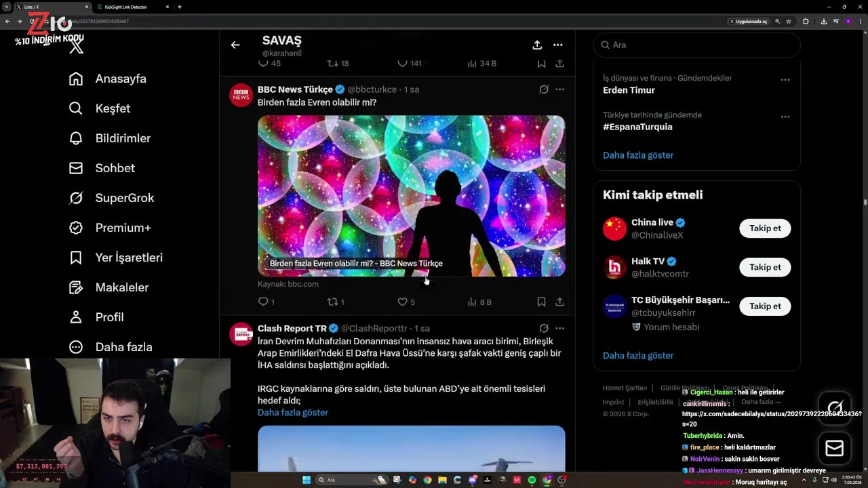Click Grok icon on Clash Report TR post

coord(544,328)
